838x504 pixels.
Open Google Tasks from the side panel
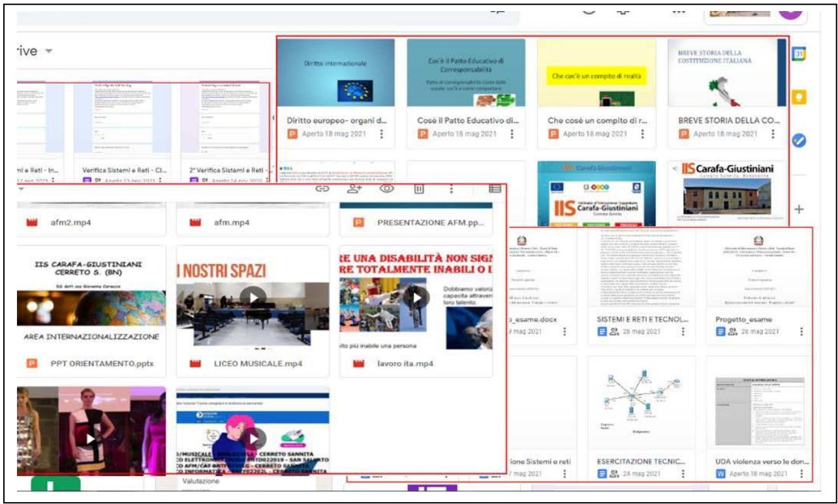click(x=798, y=140)
